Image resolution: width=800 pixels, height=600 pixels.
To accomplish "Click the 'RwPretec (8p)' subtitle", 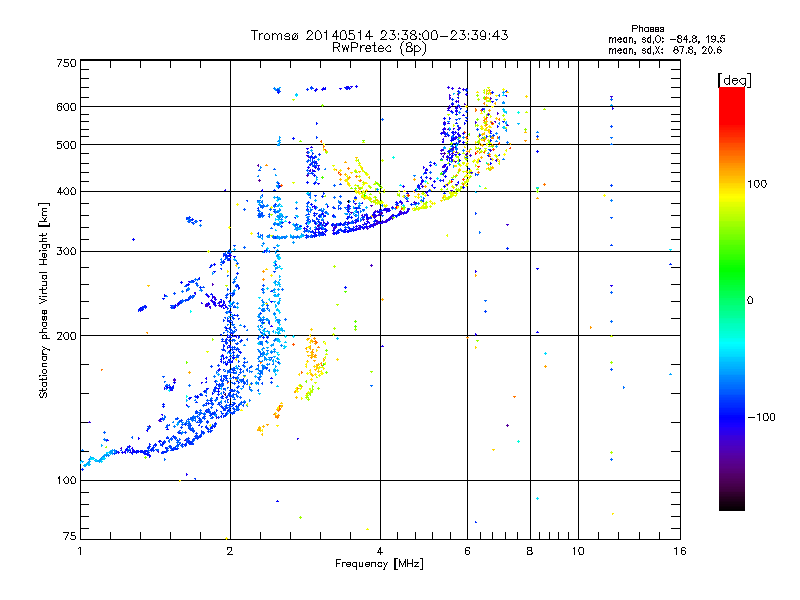I will [x=379, y=48].
